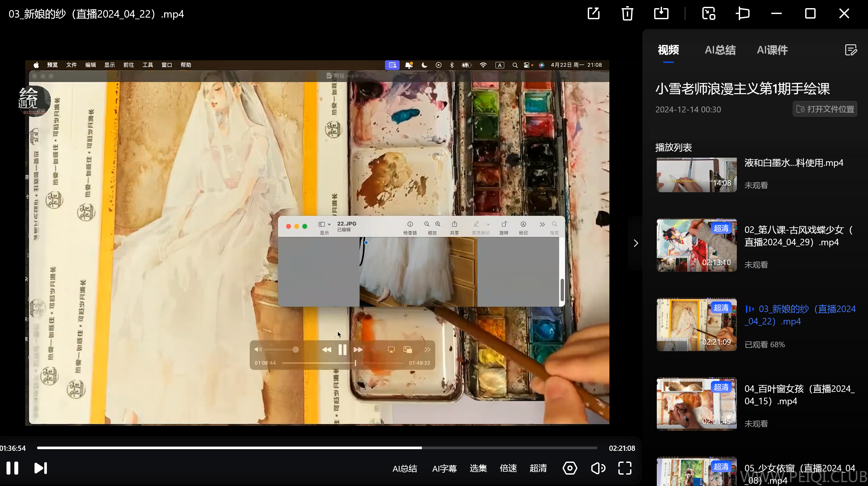Switch to the AI课件 tab
Image resolution: width=868 pixels, height=486 pixels.
(772, 50)
